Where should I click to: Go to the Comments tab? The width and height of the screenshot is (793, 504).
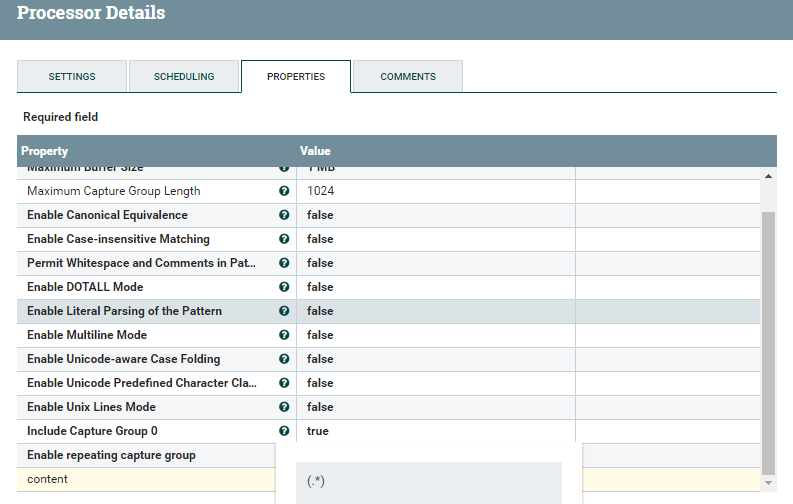click(408, 77)
